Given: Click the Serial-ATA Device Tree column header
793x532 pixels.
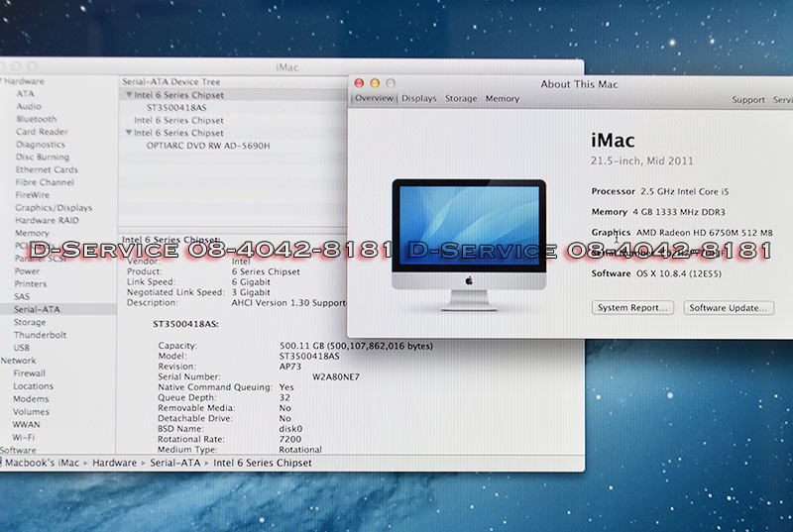Looking at the screenshot, I should (170, 81).
